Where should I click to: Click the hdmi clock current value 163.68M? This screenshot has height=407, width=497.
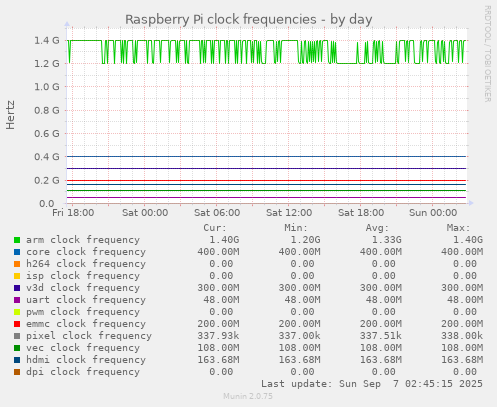(218, 360)
